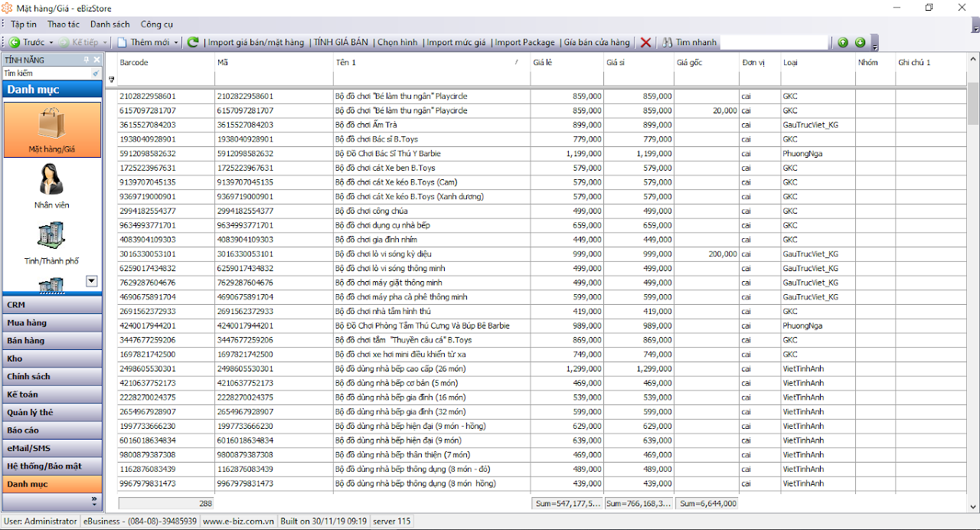The width and height of the screenshot is (980, 530).
Task: Click the Đơn vị column header
Action: click(x=759, y=62)
